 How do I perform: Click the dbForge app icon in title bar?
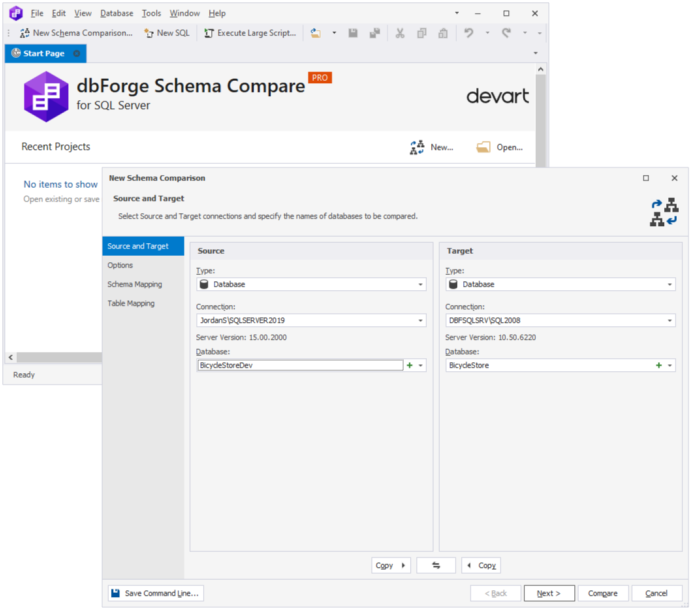[x=16, y=13]
